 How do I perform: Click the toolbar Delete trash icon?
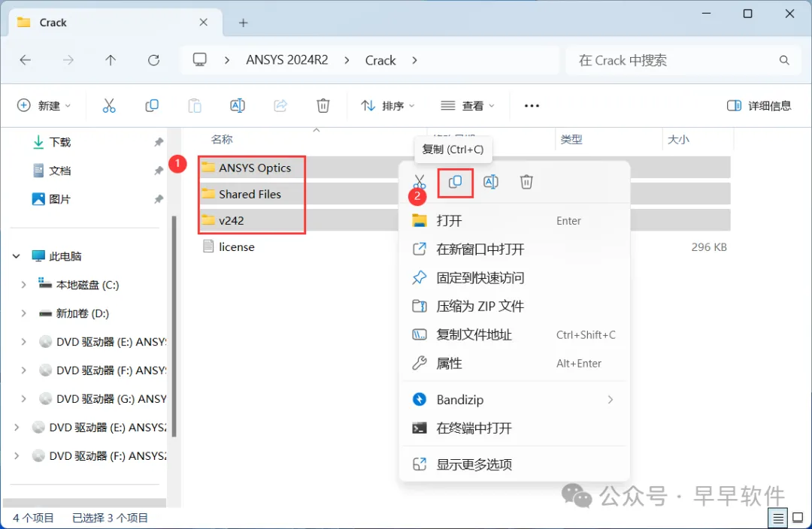(323, 106)
